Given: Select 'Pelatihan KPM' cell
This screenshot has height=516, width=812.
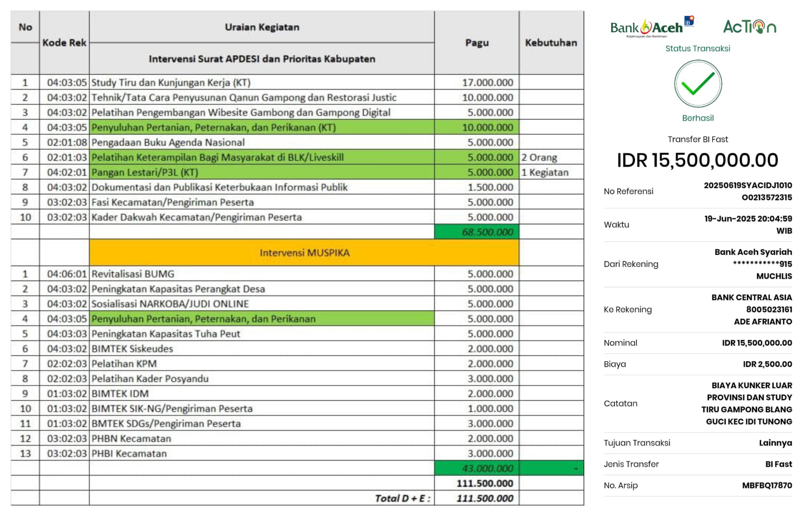Looking at the screenshot, I should (x=262, y=363).
